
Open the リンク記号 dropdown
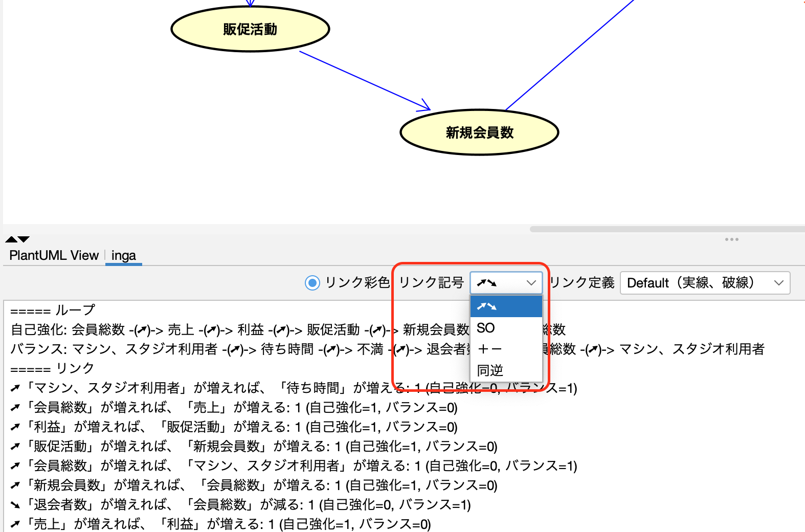[506, 282]
